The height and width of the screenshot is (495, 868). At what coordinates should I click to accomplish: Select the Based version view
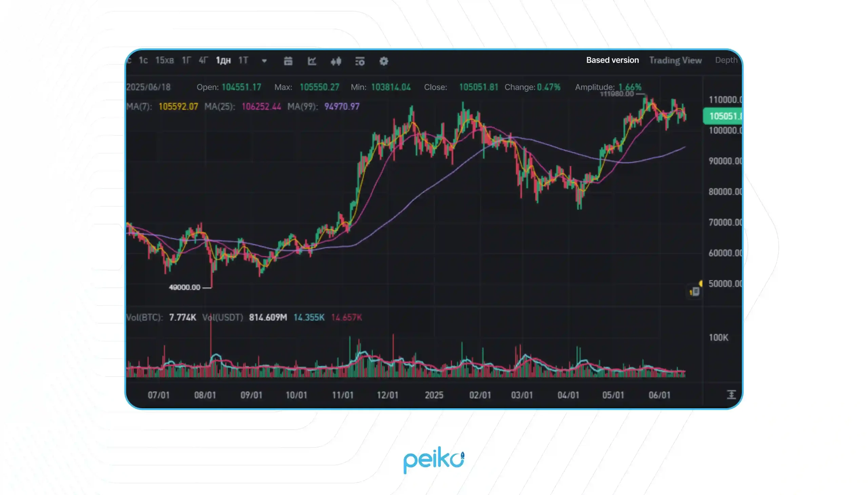[612, 60]
